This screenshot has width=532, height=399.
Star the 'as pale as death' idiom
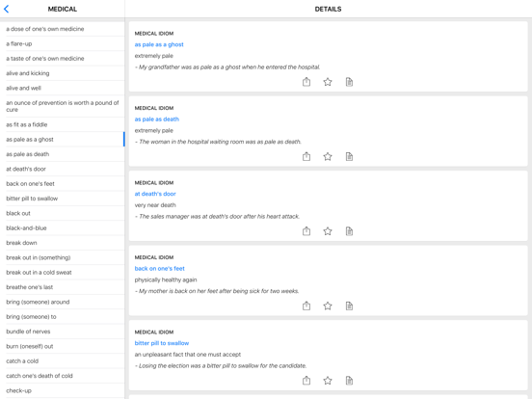(328, 156)
